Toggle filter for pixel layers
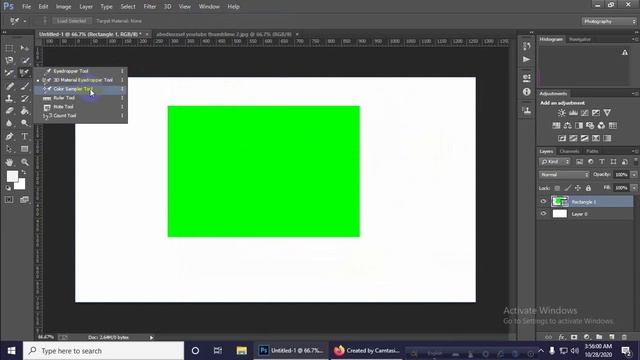This screenshot has height=360, width=640. click(579, 162)
